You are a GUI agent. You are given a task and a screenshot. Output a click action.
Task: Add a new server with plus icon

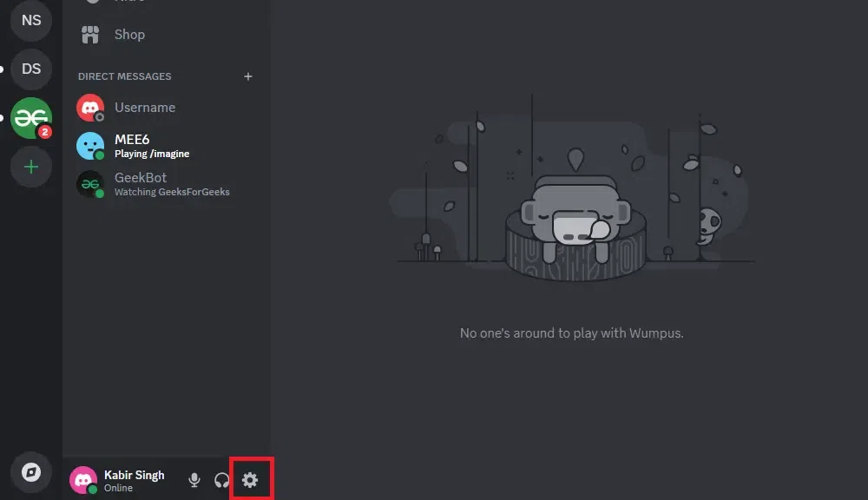click(31, 167)
